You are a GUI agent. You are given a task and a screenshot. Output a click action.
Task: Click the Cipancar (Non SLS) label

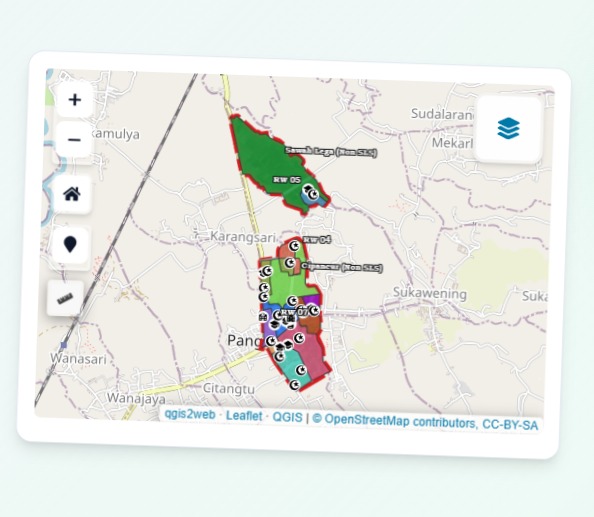click(x=342, y=267)
